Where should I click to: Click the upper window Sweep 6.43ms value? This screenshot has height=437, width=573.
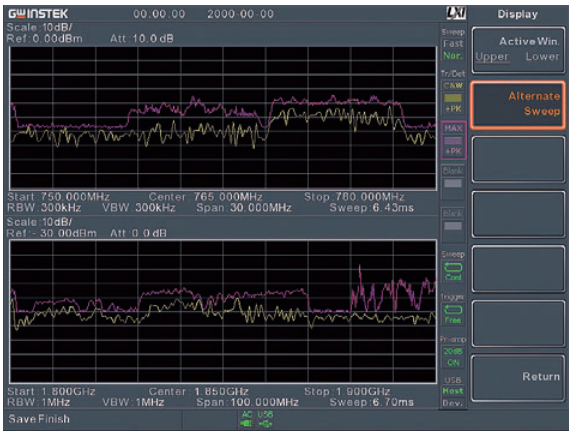393,208
